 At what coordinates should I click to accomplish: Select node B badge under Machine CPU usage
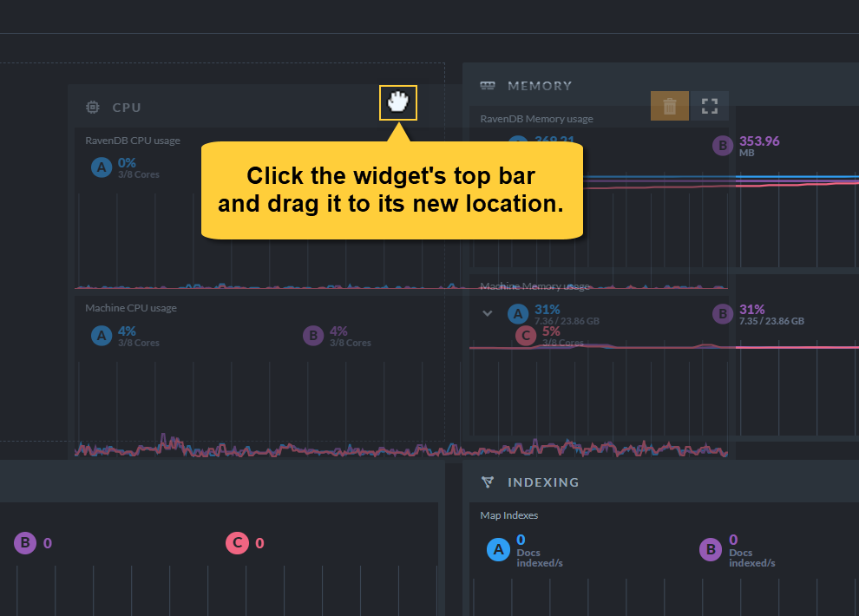(313, 336)
